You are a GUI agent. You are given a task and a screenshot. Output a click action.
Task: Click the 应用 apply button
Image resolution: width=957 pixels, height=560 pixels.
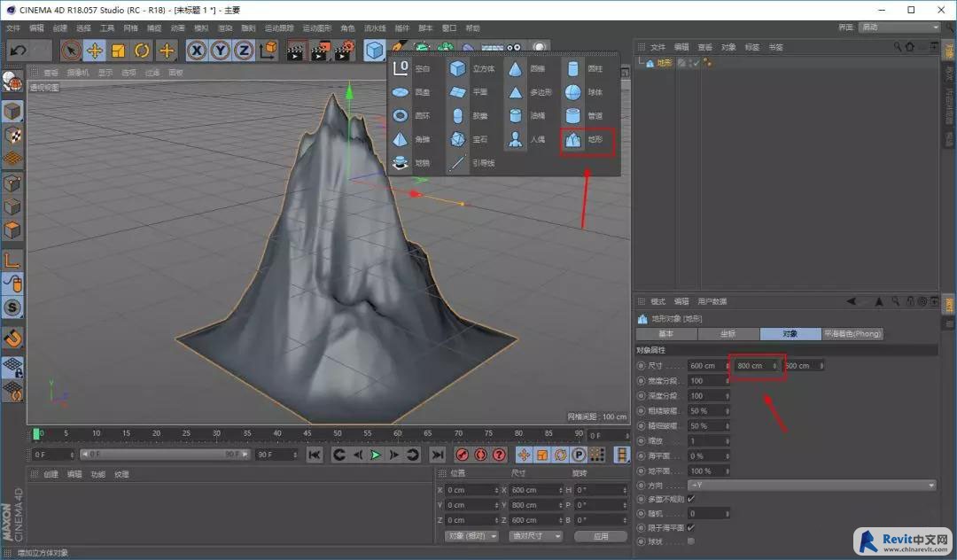coord(601,536)
